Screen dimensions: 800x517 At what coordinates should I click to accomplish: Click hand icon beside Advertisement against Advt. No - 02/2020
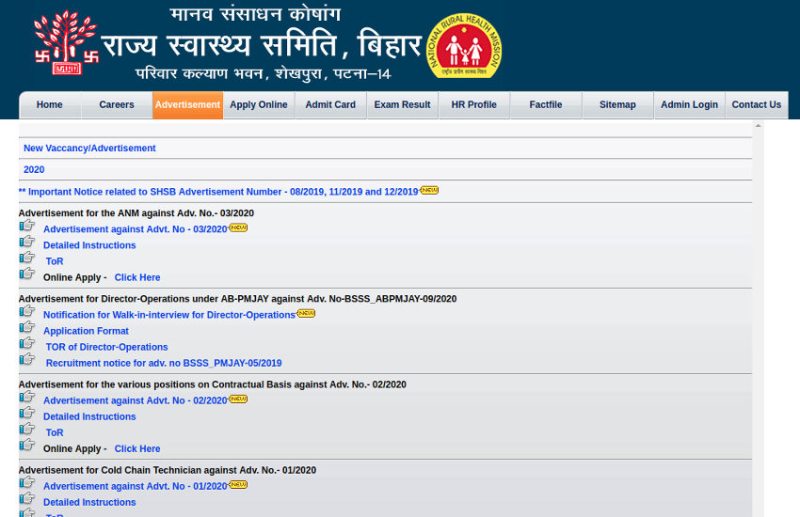(x=27, y=397)
